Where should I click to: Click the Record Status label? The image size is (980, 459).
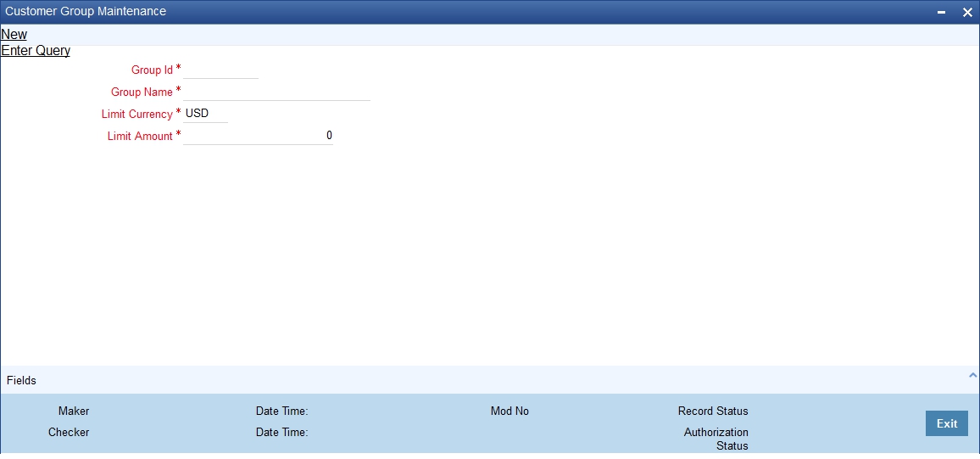click(x=713, y=411)
